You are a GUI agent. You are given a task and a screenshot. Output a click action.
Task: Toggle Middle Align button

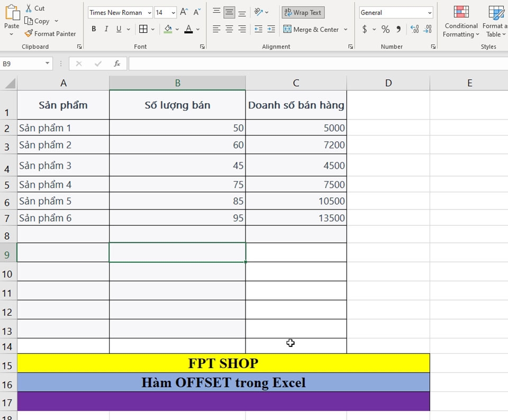coord(229,12)
